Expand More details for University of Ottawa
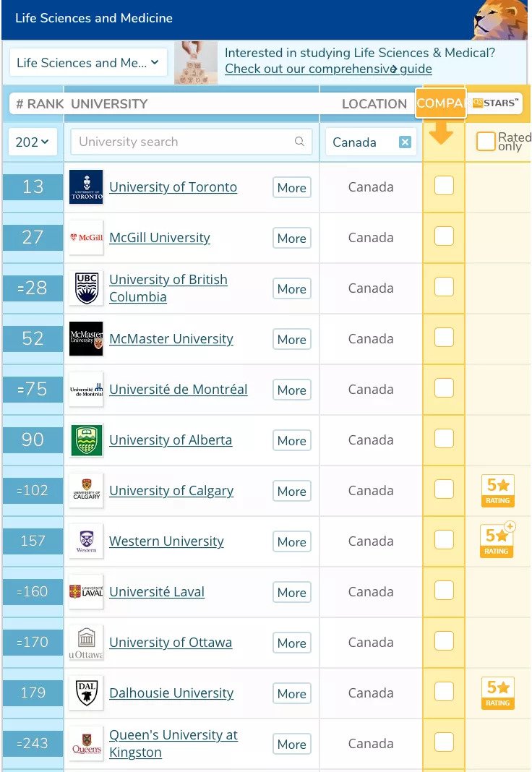 pos(292,643)
